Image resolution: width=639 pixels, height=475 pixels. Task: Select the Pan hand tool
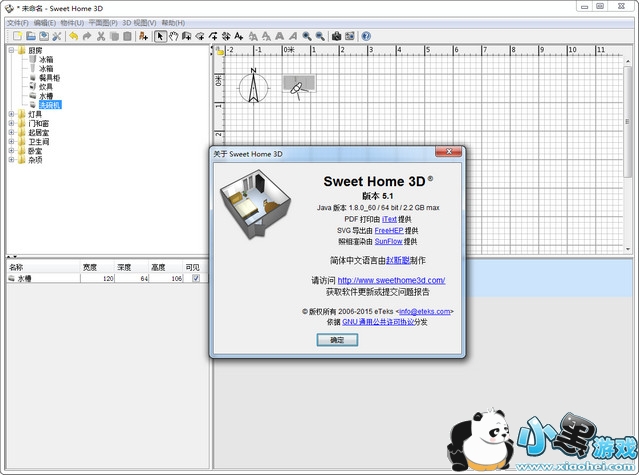(173, 36)
